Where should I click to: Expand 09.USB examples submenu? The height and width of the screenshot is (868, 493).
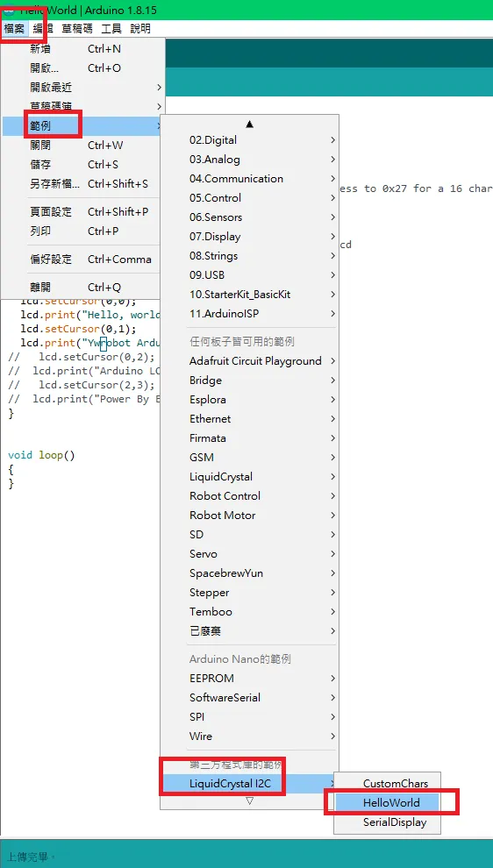tap(249, 275)
